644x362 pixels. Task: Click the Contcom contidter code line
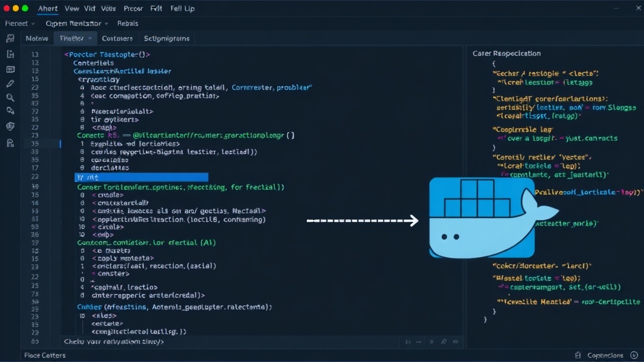[146, 243]
